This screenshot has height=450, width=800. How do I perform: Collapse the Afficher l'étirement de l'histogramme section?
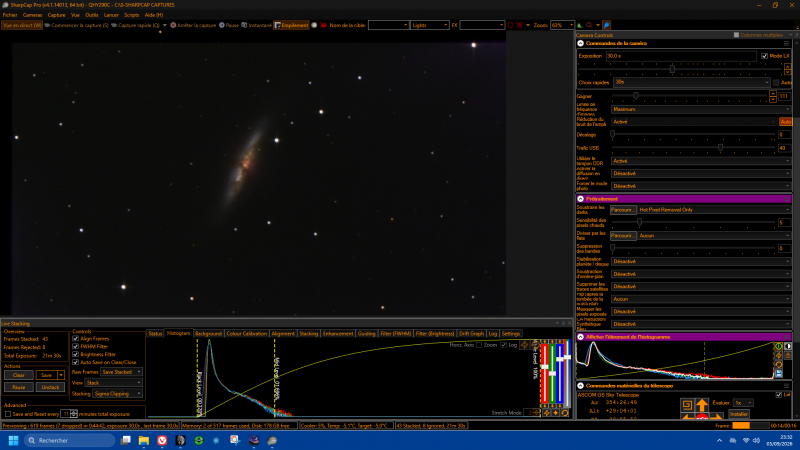tap(581, 337)
